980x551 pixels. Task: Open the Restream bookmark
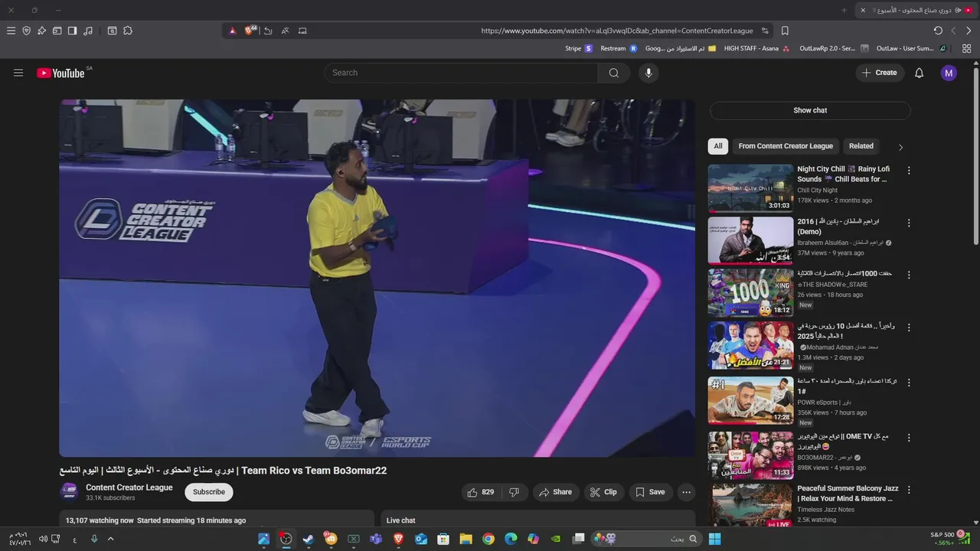(619, 48)
